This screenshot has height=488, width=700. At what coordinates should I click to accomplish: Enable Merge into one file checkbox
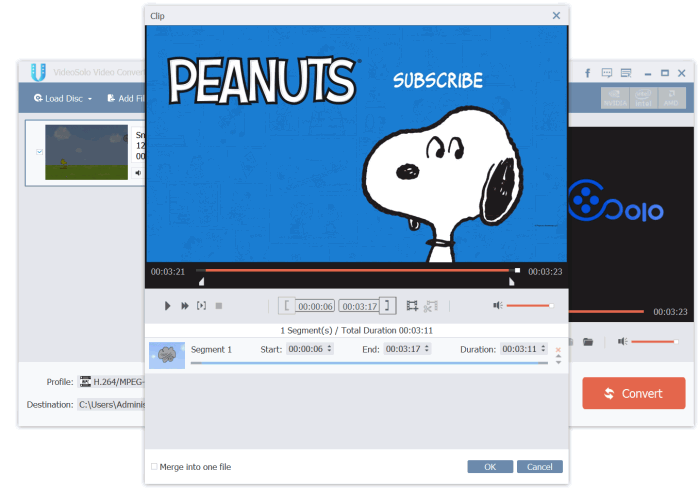coord(154,467)
